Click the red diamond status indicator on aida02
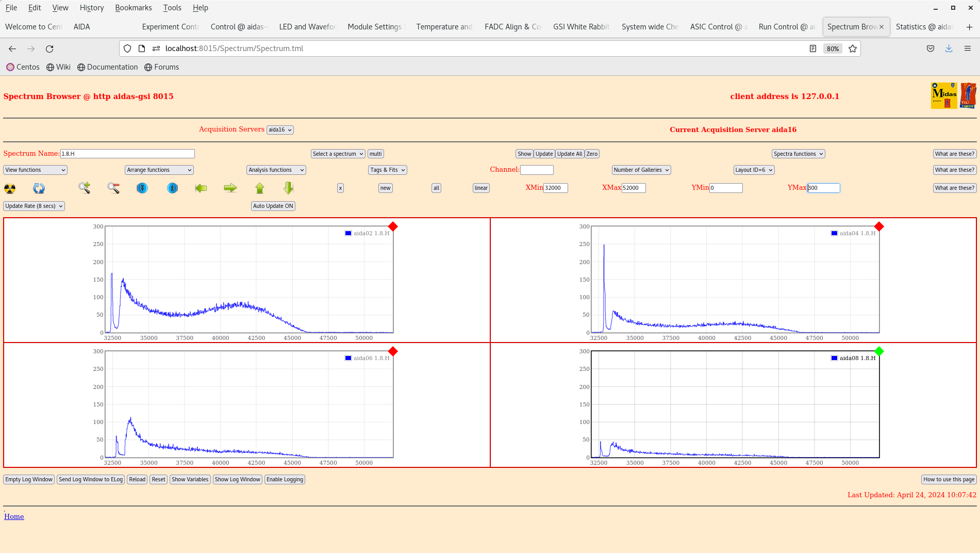 [x=393, y=226]
